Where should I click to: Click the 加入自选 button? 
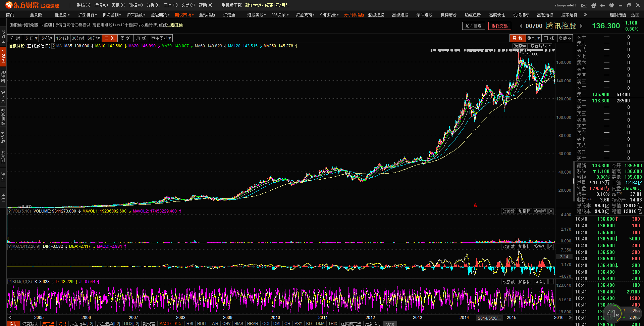coord(473,26)
